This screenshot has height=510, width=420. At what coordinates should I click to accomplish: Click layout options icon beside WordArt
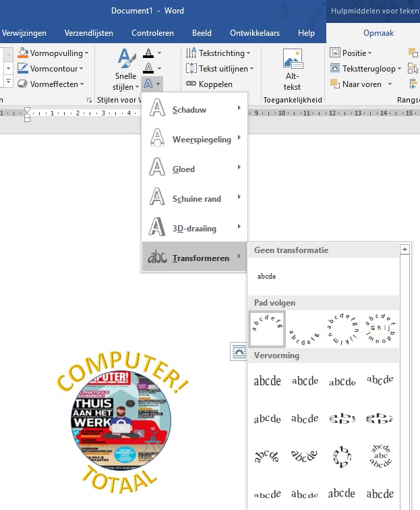(239, 351)
